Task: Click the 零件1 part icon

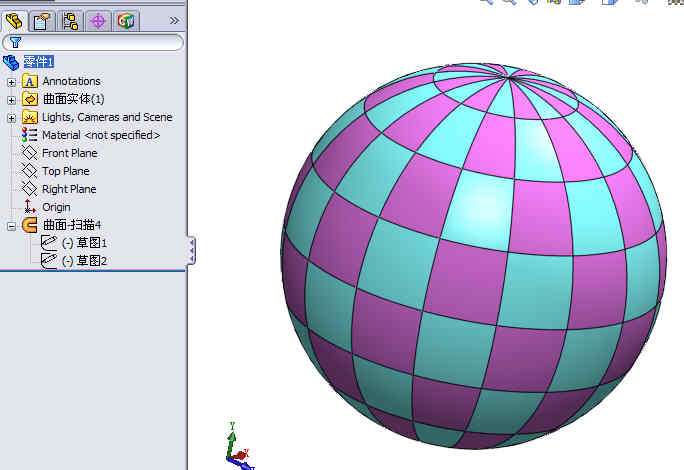Action: coord(11,62)
